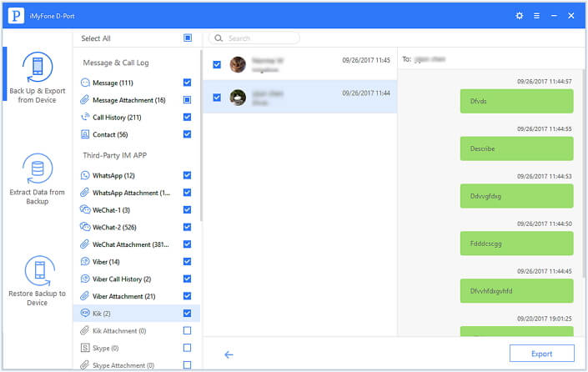
Task: Click the WeChat-1 icon
Action: click(85, 209)
